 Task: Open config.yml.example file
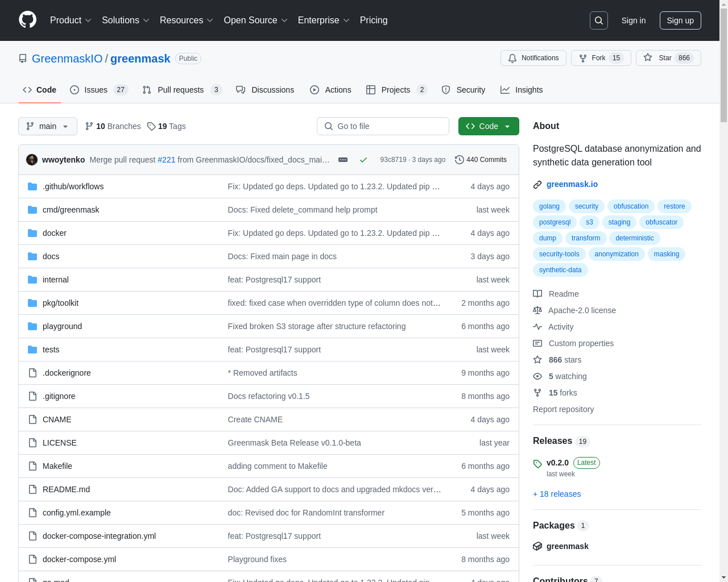pyautogui.click(x=77, y=513)
